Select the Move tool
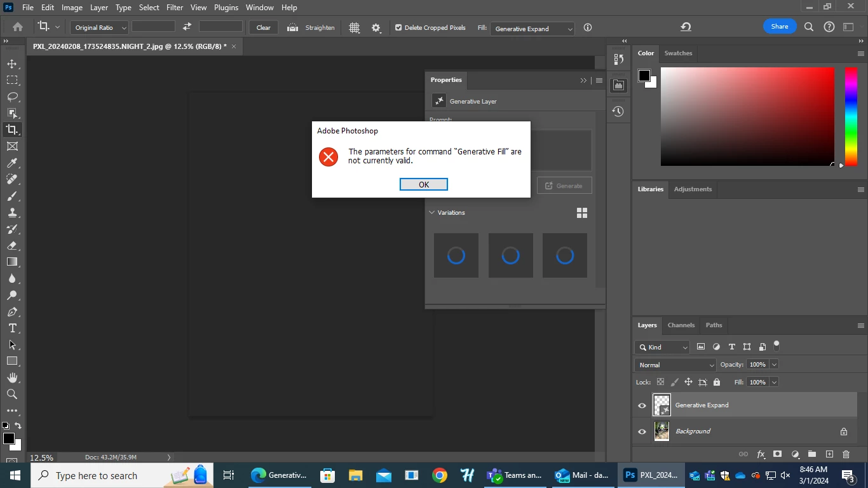This screenshot has height=488, width=868. (x=12, y=64)
